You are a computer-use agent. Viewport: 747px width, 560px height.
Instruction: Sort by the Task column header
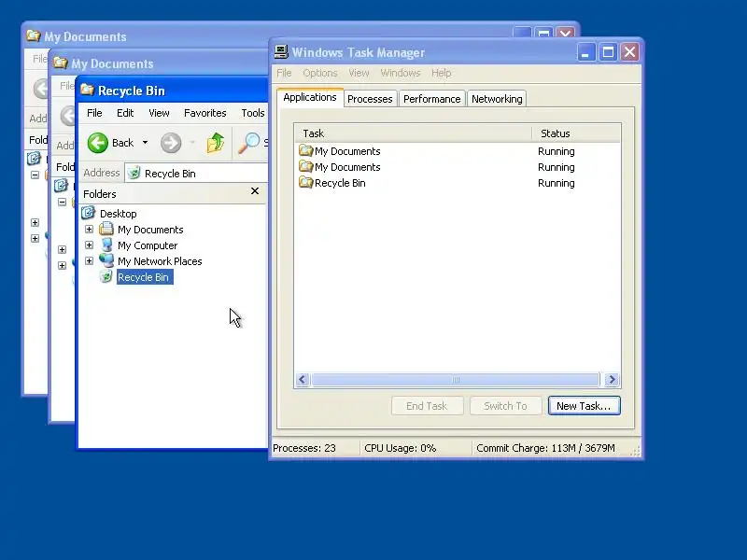point(413,133)
